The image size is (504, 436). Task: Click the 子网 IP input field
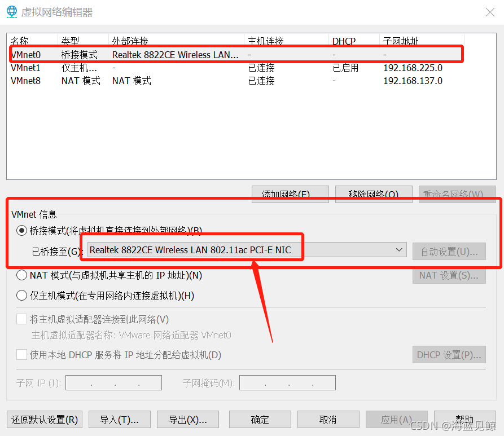tap(114, 382)
